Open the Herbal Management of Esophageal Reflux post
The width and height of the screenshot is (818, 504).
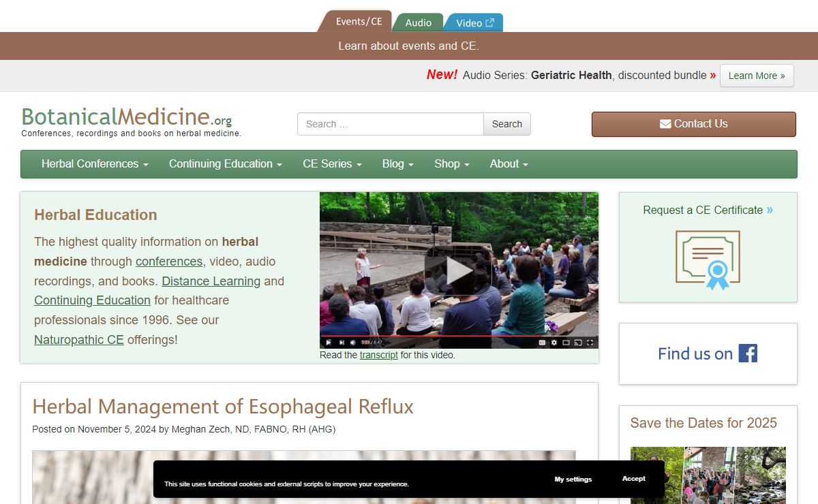[x=223, y=407]
